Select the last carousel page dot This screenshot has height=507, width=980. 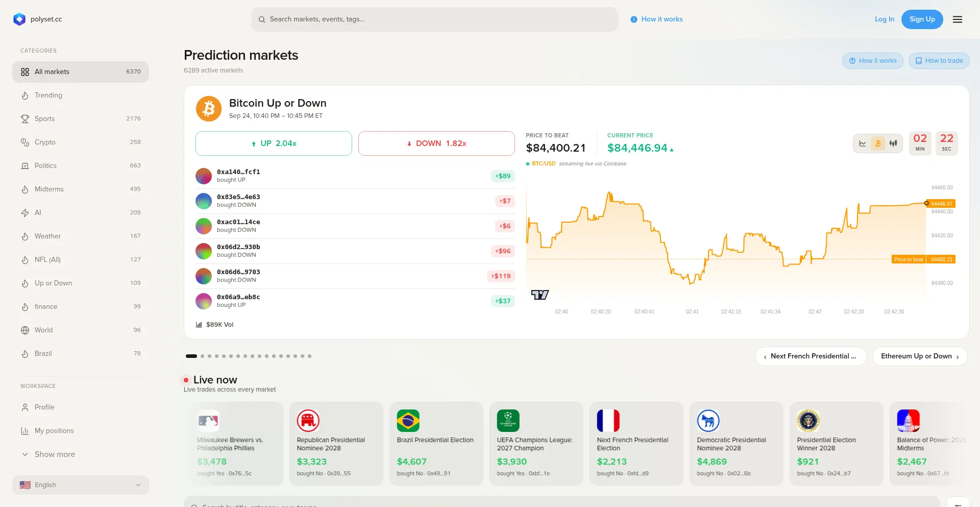click(309, 356)
